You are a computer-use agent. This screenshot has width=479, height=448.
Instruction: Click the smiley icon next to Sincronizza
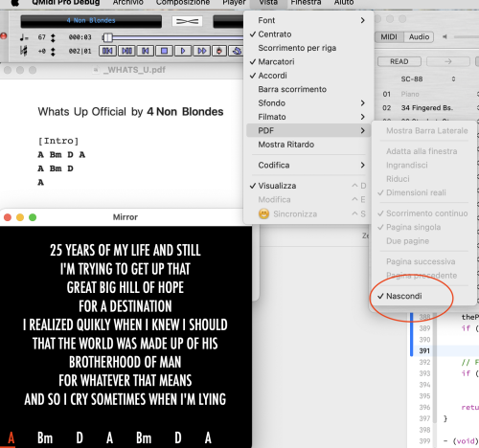pos(263,213)
